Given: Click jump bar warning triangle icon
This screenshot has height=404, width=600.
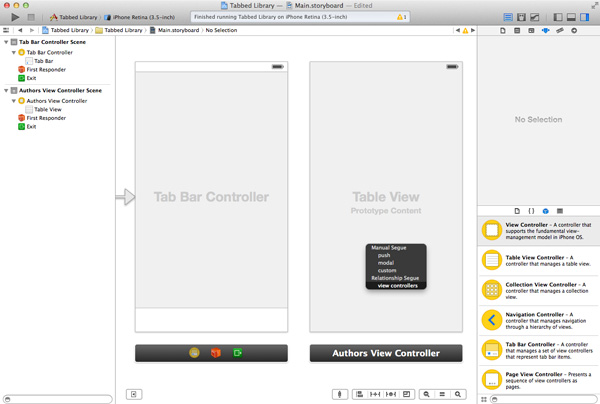Looking at the screenshot, I should point(465,31).
